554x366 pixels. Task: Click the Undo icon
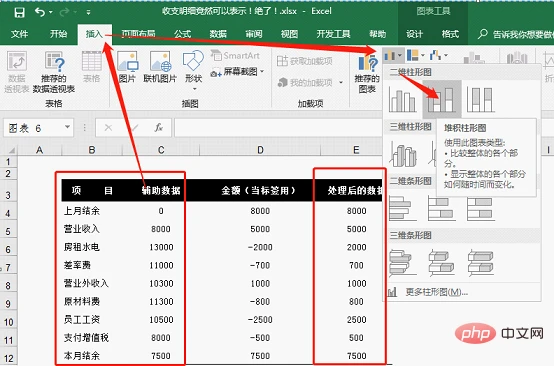tap(40, 12)
